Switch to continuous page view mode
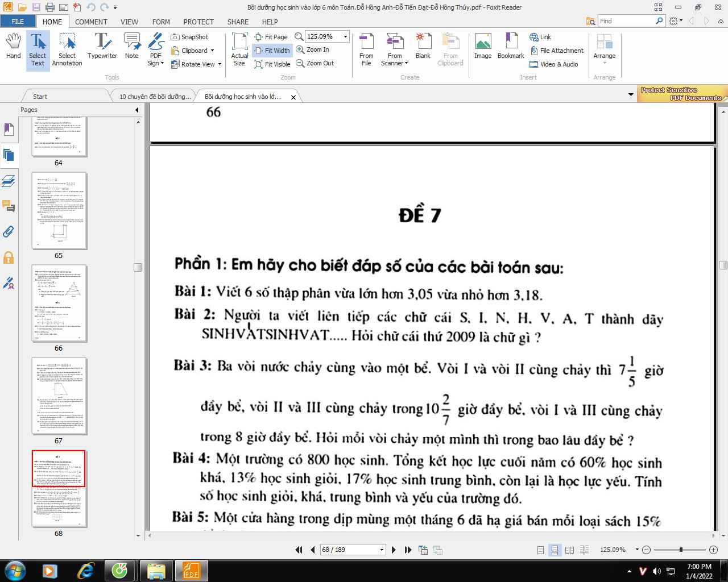 tap(555, 550)
